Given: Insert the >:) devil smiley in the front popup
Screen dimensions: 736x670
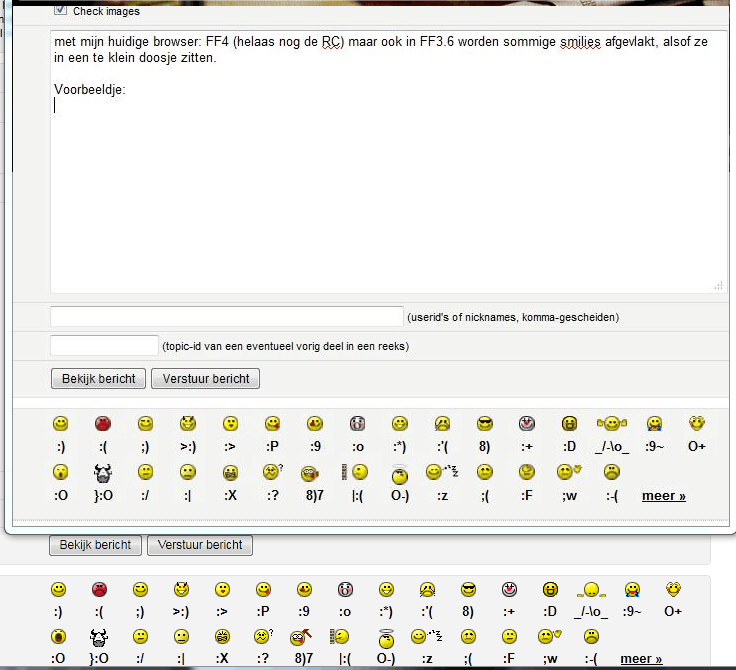Looking at the screenshot, I should tap(188, 424).
